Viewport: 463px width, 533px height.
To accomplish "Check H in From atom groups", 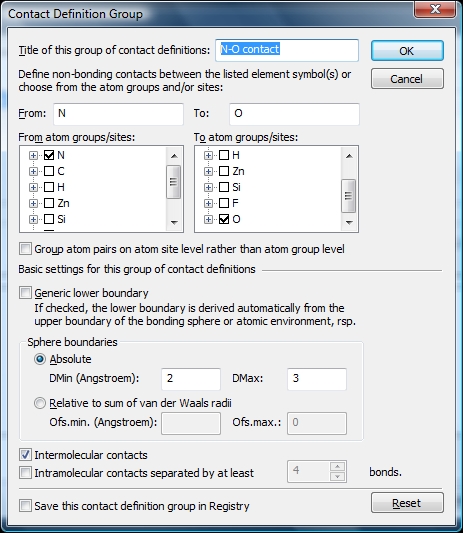I will (49, 187).
